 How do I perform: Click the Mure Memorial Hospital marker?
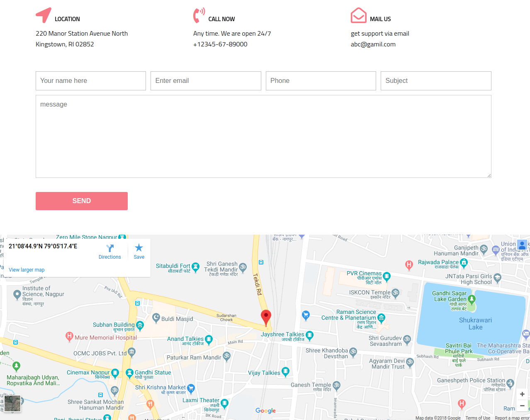tap(70, 337)
